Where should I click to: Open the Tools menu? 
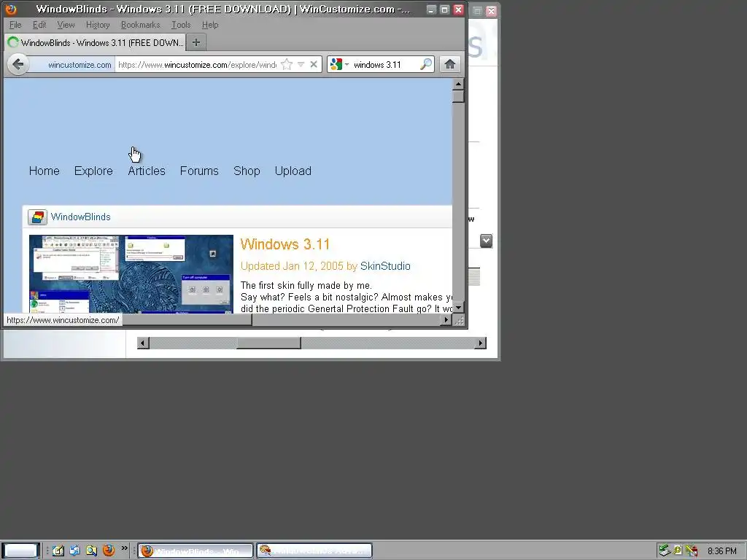pos(181,25)
